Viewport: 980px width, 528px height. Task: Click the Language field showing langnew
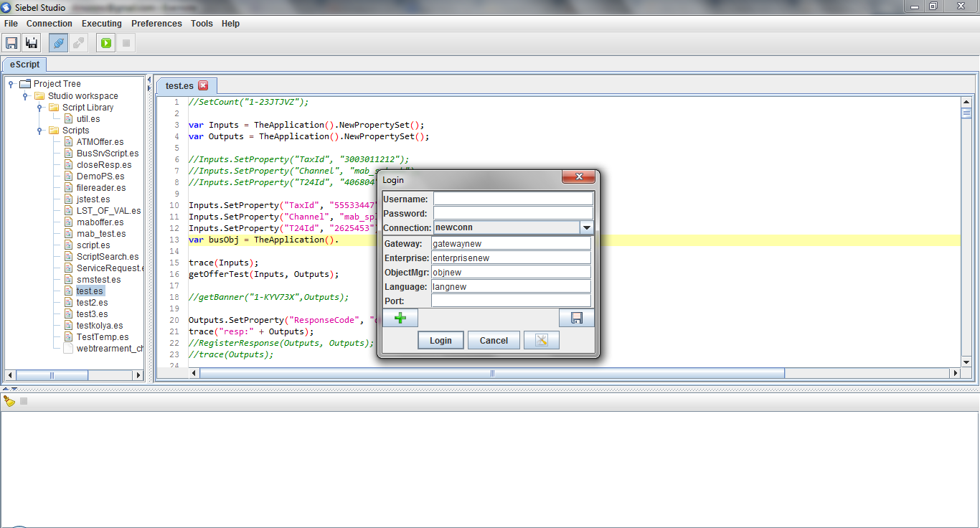[511, 286]
